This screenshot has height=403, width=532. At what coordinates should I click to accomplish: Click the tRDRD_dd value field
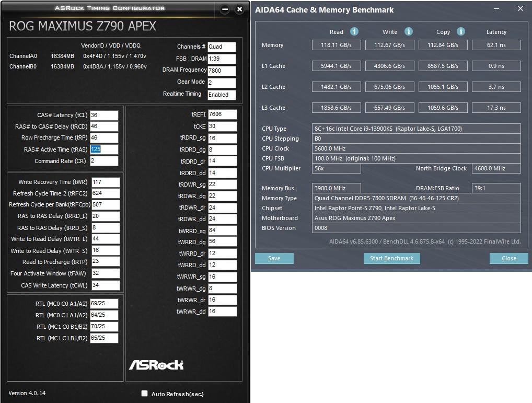[222, 173]
